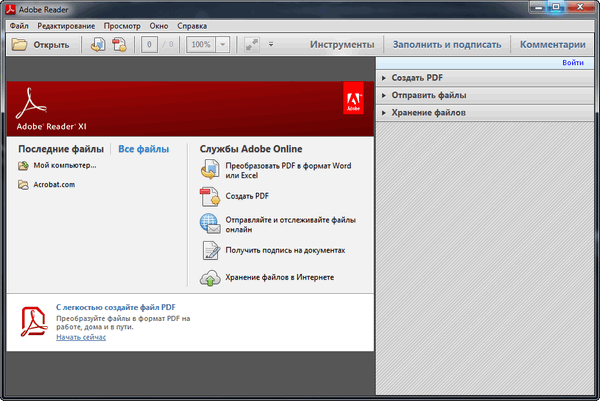Screen dimensions: 600x401
Task: Click globe and envelope send files icon
Action: (x=210, y=224)
